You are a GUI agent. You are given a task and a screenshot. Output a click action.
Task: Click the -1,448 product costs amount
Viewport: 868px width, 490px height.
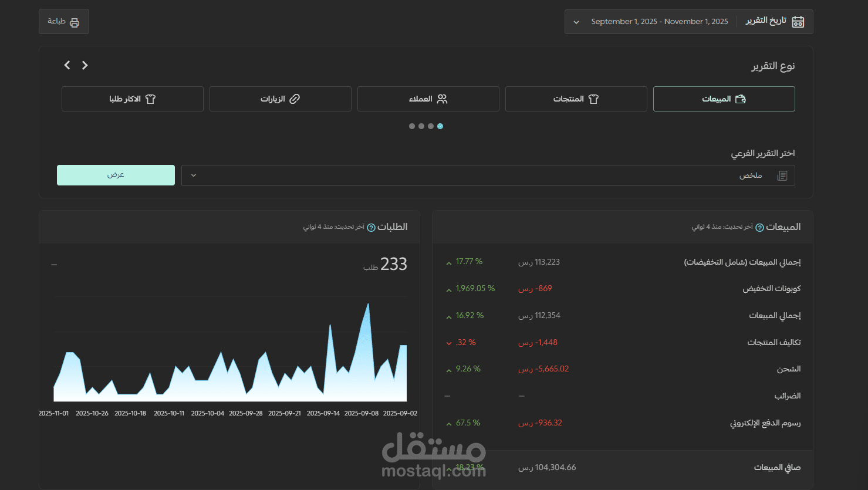538,343
